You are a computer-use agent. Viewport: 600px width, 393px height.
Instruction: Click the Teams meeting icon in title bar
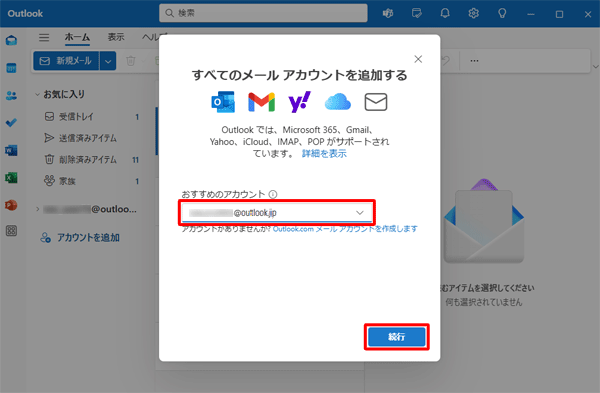point(388,14)
